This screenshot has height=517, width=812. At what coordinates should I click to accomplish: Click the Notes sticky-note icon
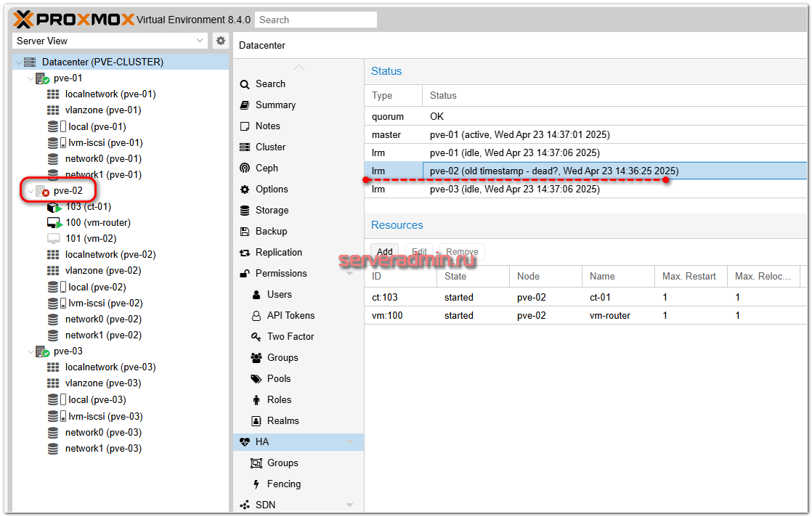[x=245, y=126]
